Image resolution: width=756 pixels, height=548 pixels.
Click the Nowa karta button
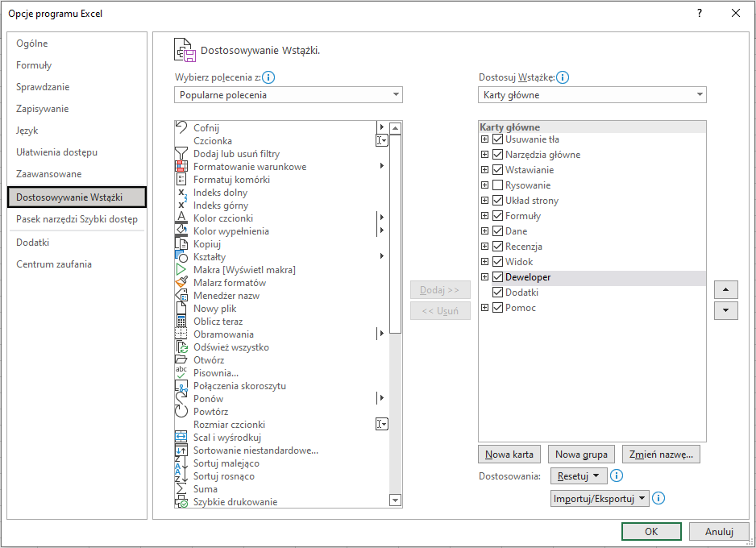click(x=509, y=455)
